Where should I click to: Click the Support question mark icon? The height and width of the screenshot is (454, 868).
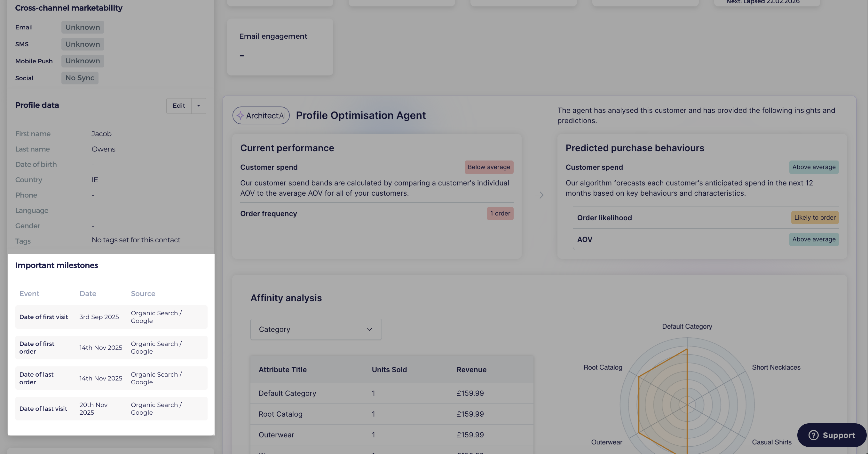pos(813,435)
